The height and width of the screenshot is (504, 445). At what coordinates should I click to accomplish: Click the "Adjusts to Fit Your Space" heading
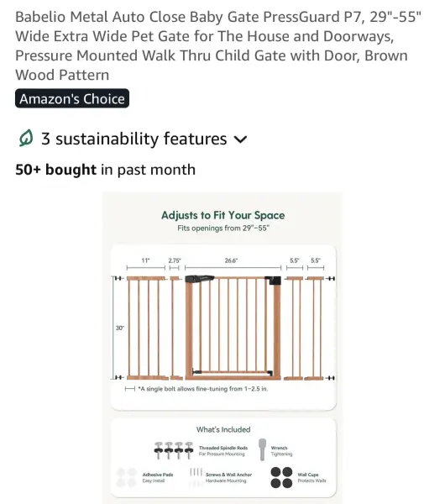pyautogui.click(x=223, y=215)
